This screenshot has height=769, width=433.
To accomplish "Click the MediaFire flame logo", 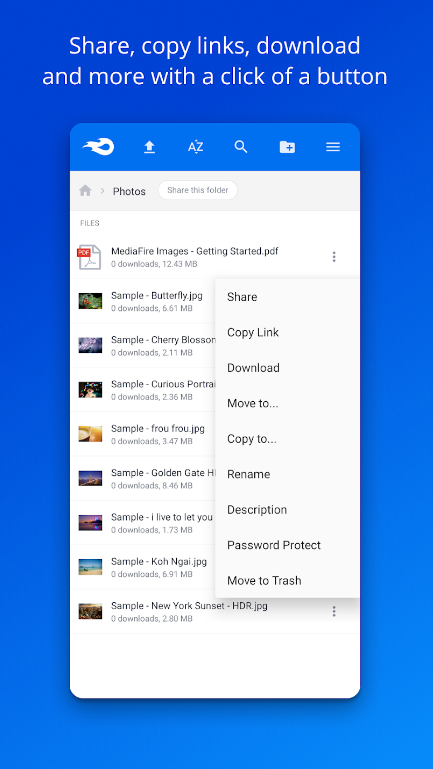I will click(99, 147).
